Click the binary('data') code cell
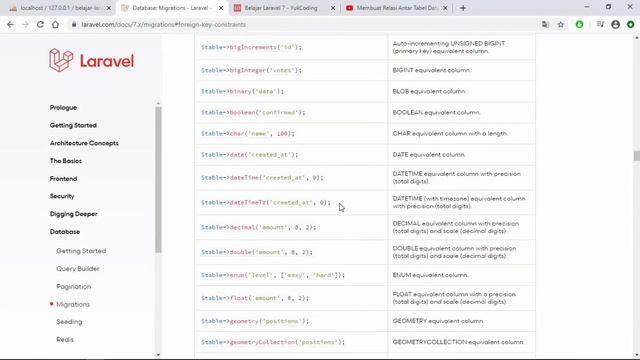 291,91
